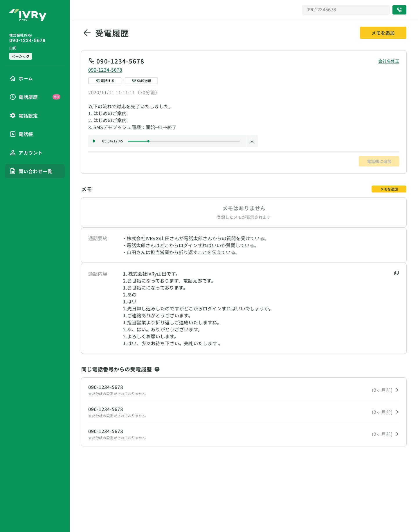Click the help icon beside 同じ電話番号からの受電履歴
This screenshot has width=418, height=532.
(x=157, y=369)
